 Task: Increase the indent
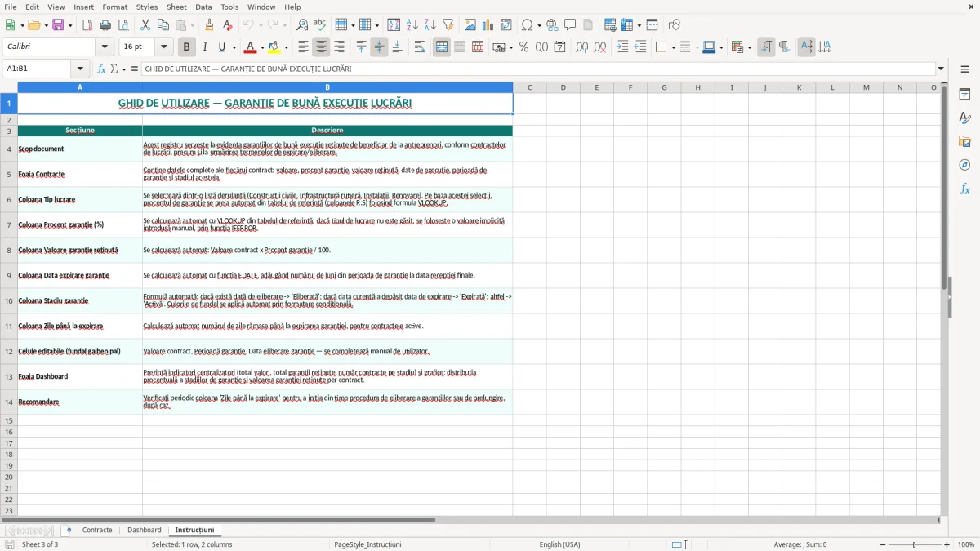[622, 47]
